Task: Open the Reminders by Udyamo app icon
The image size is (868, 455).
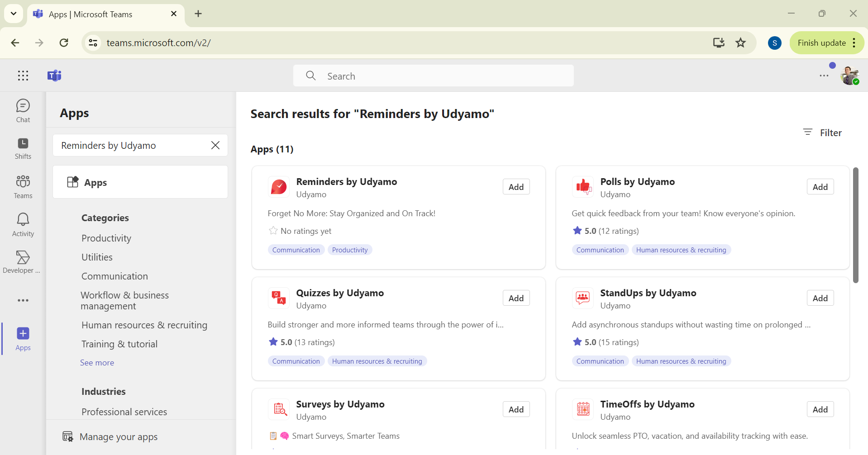Action: (x=279, y=187)
